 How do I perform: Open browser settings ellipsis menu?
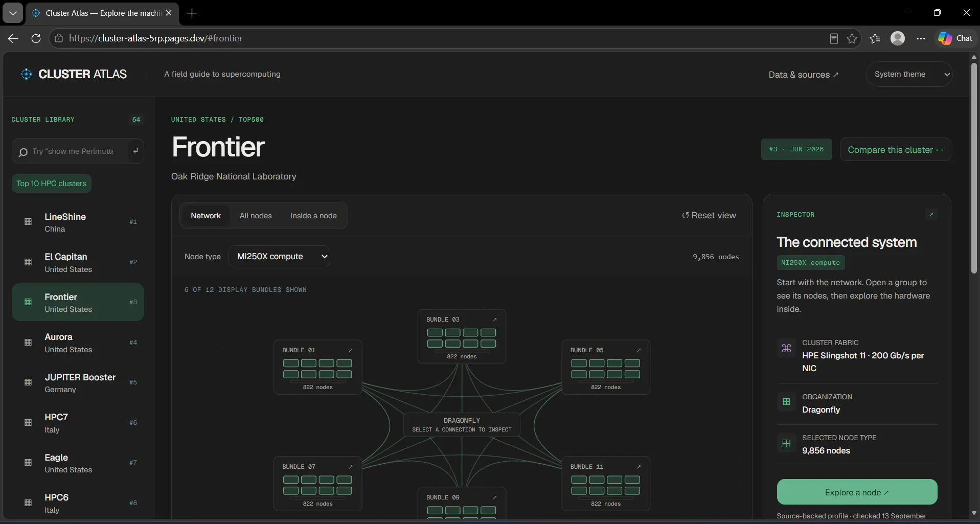[921, 38]
